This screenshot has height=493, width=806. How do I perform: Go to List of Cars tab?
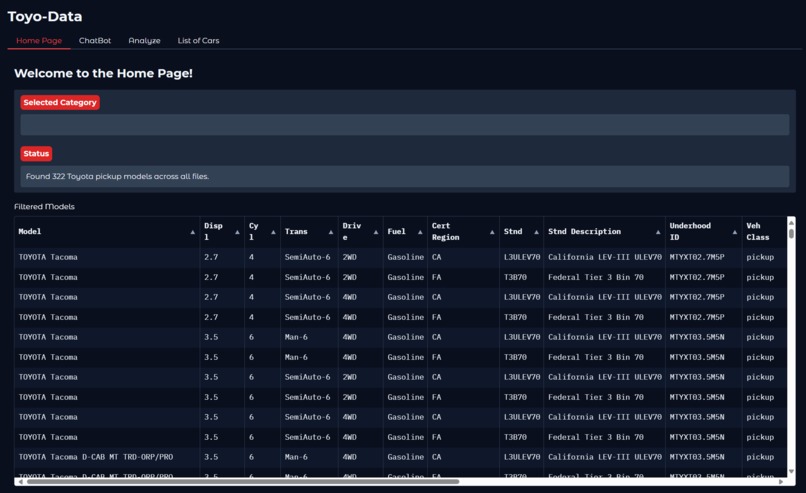(198, 41)
